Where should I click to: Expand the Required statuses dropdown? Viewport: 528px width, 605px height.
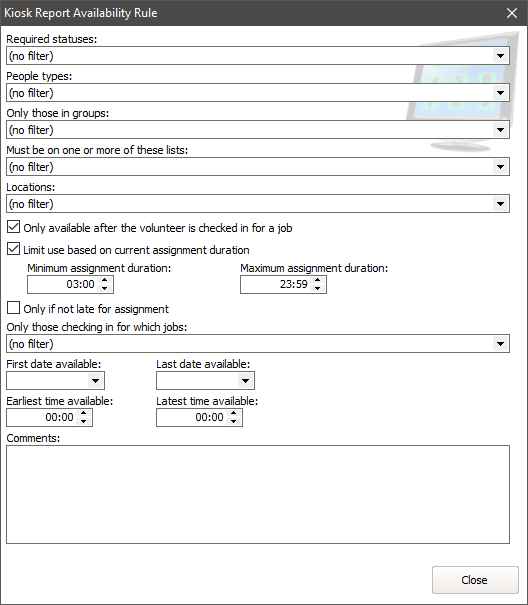[x=501, y=56]
